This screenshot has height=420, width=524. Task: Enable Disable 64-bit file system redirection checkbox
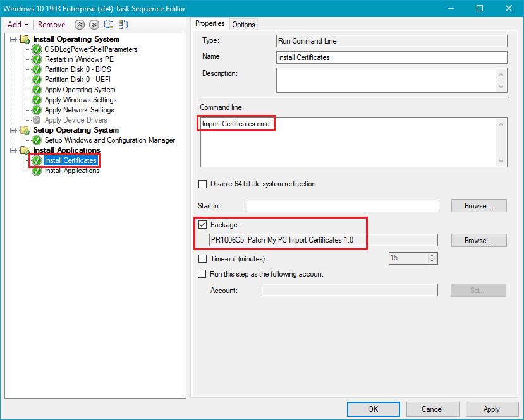coord(202,184)
